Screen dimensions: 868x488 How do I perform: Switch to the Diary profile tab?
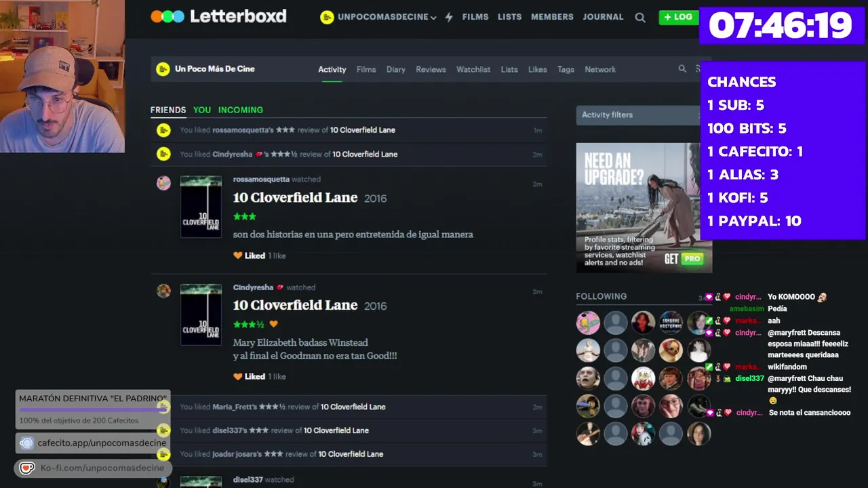pos(396,69)
